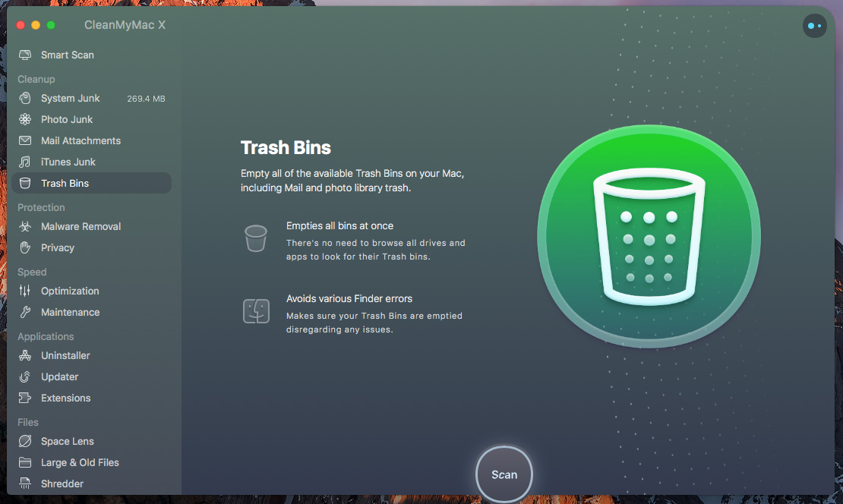Select System Junk in sidebar
The height and width of the screenshot is (504, 843).
point(91,99)
